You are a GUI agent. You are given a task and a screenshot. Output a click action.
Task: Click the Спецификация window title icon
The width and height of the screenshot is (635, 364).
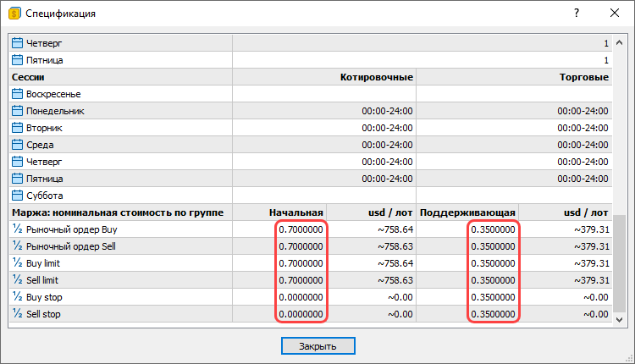click(x=14, y=14)
